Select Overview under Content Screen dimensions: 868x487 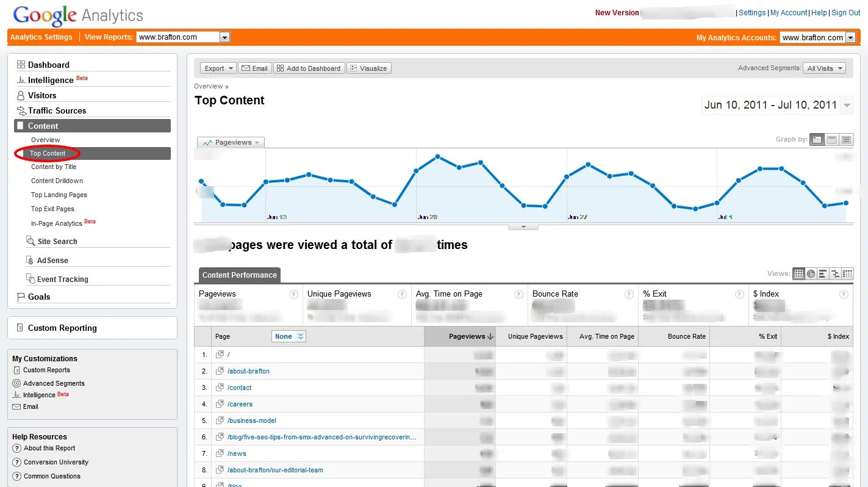(46, 140)
